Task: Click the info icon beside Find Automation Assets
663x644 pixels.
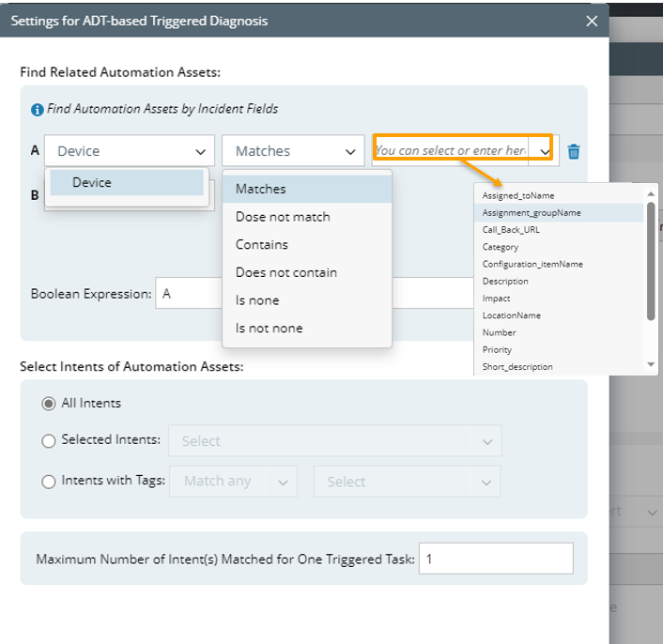Action: (x=38, y=110)
